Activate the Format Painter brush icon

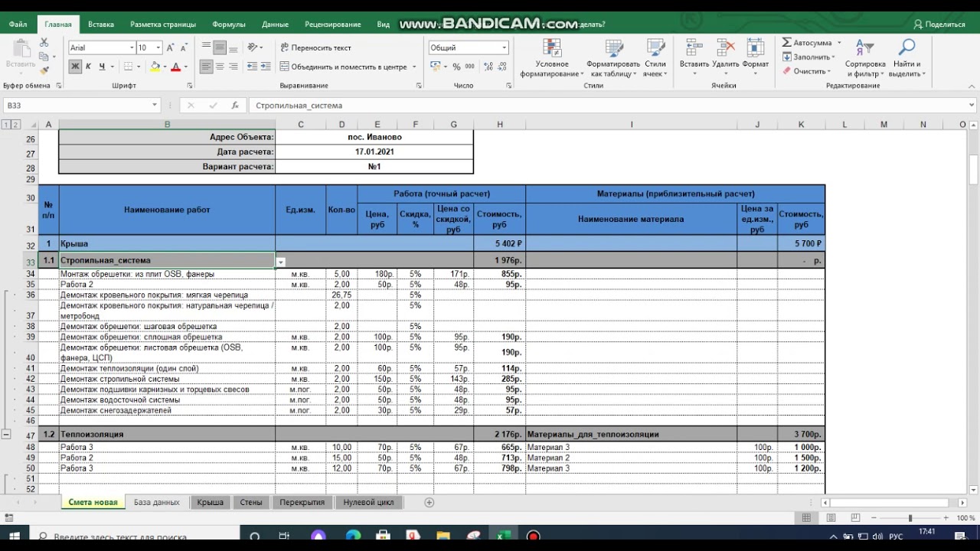(44, 70)
